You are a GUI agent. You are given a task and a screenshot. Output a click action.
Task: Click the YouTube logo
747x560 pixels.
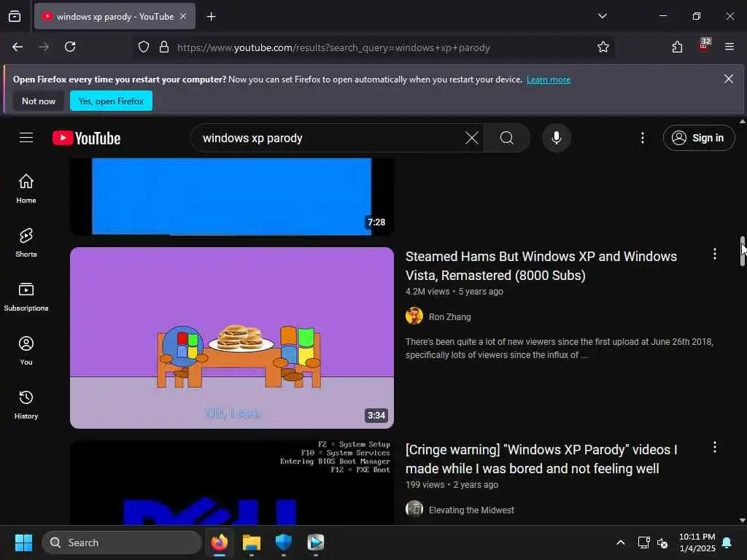coord(86,138)
